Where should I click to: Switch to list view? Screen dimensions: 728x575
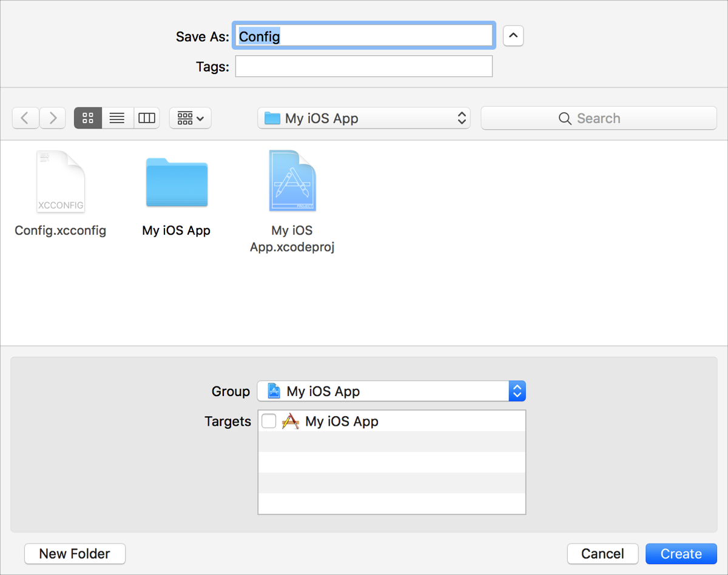click(117, 118)
